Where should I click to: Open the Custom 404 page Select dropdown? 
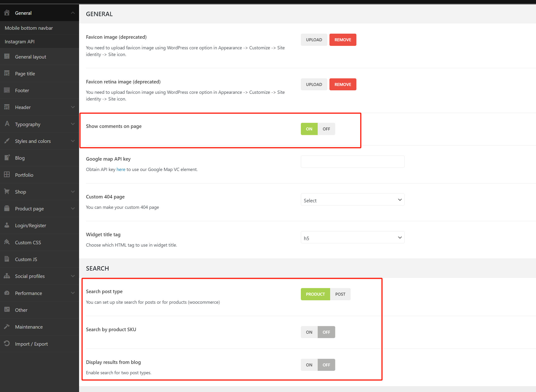(352, 200)
